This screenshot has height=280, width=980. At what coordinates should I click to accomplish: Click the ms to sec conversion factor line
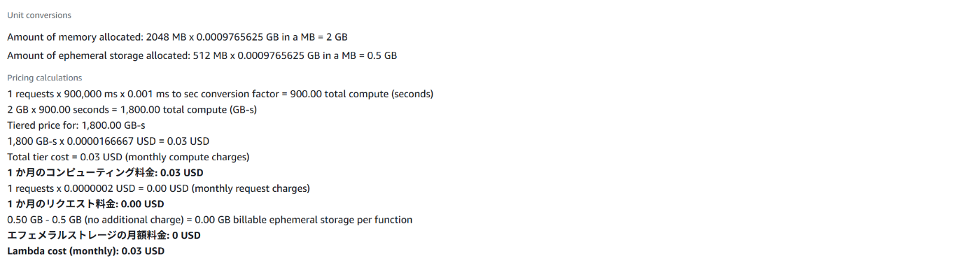click(220, 94)
